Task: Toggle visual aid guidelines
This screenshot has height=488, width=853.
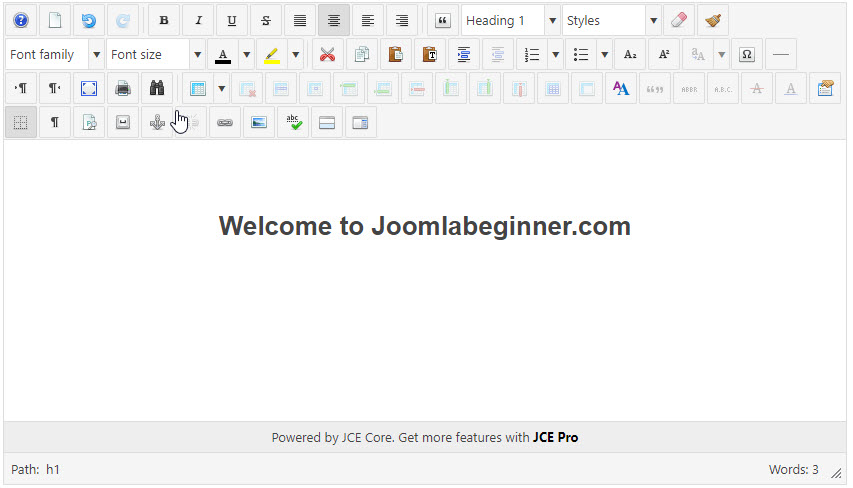Action: coord(21,122)
